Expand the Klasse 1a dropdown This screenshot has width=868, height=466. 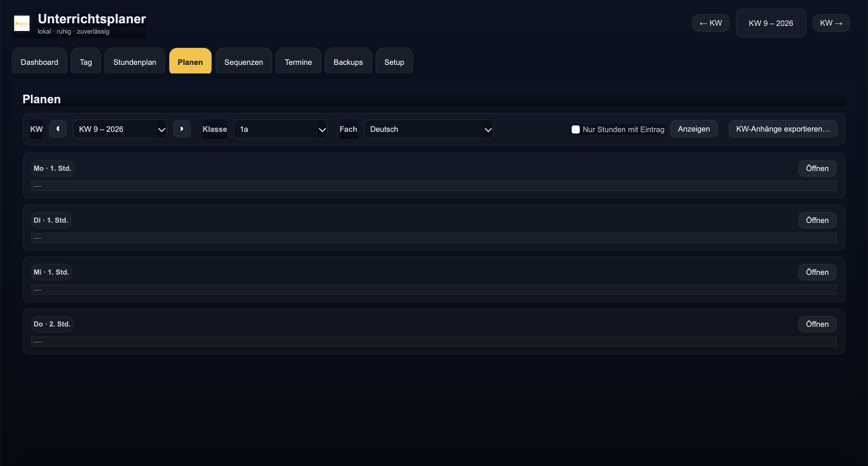280,129
